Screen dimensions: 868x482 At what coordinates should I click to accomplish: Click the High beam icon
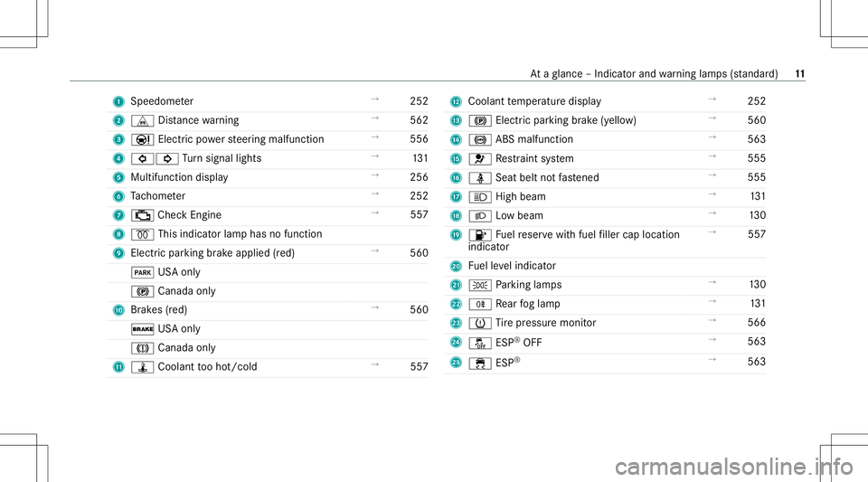(x=480, y=197)
